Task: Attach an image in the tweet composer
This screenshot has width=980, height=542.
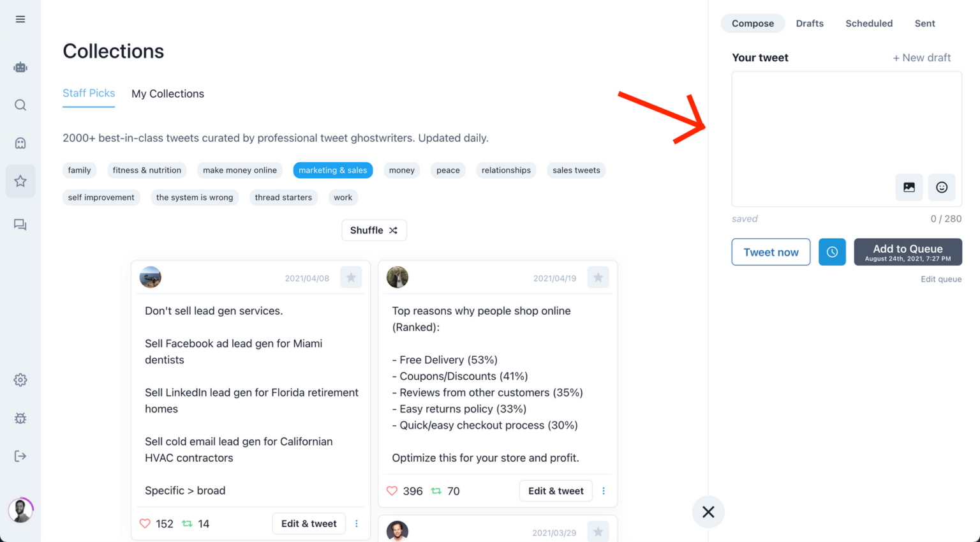Action: (x=909, y=187)
